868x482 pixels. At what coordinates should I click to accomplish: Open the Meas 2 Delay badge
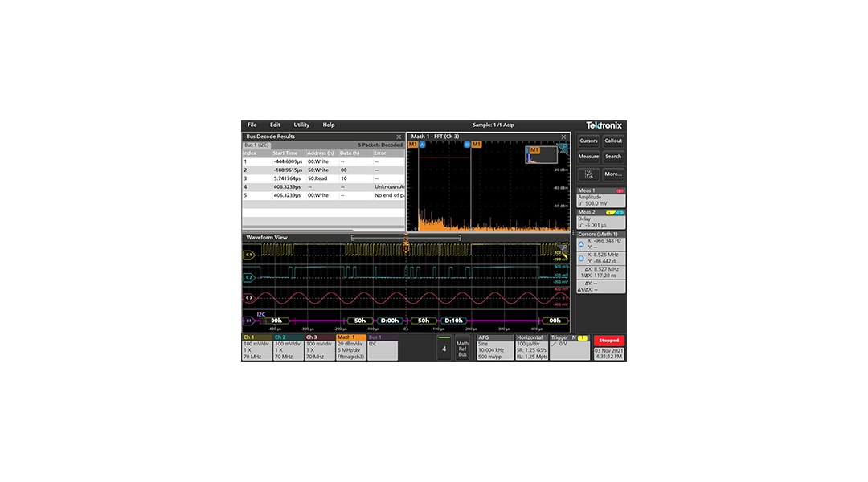pos(600,219)
